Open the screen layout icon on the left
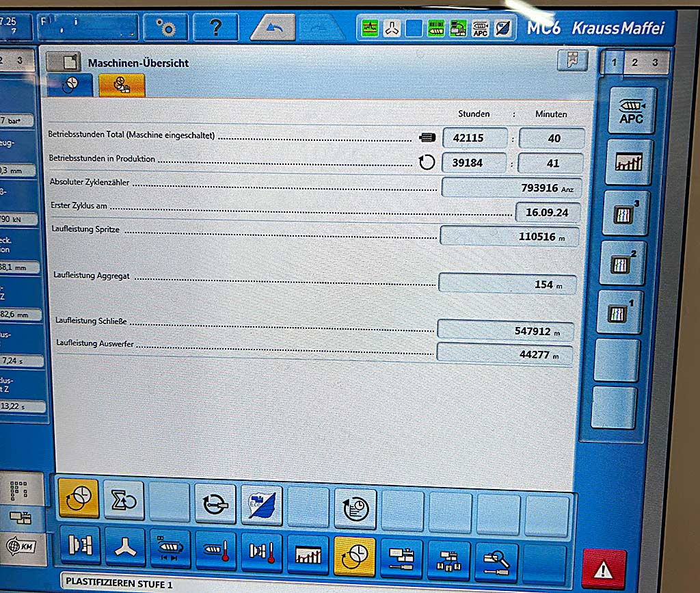 pos(21,518)
